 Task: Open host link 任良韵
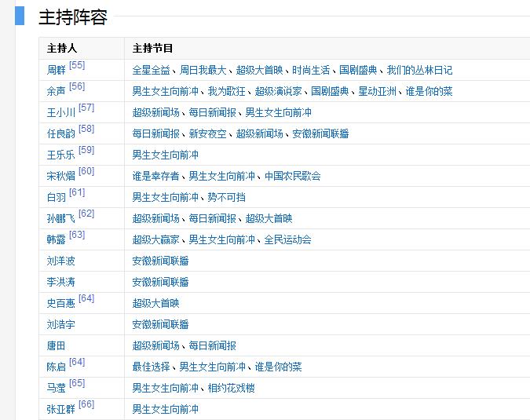60,133
